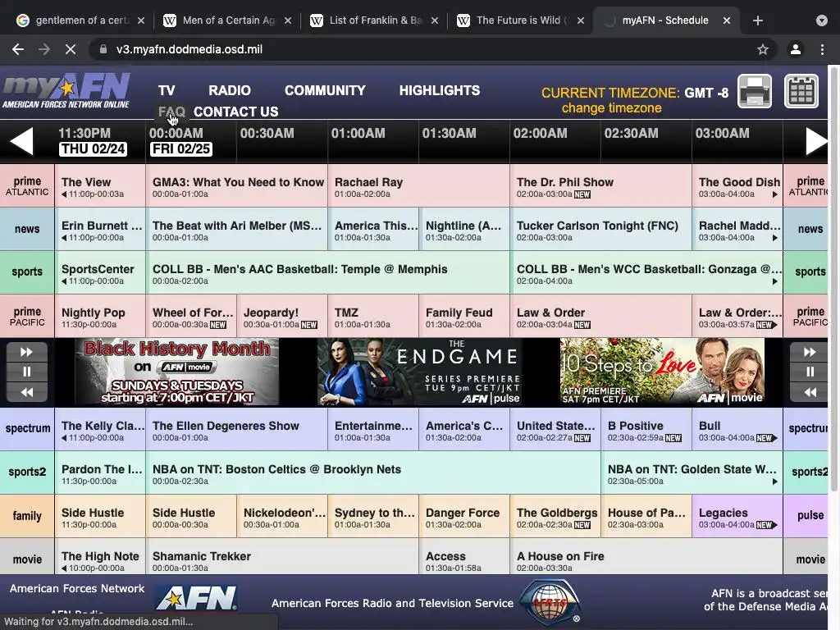Click the address bar URL
The width and height of the screenshot is (840, 630).
tap(189, 49)
